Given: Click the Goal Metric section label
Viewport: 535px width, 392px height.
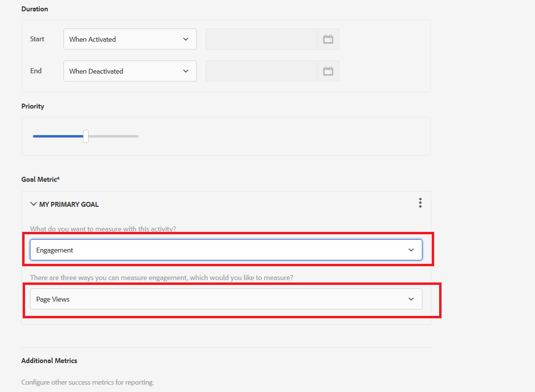Looking at the screenshot, I should coord(40,180).
